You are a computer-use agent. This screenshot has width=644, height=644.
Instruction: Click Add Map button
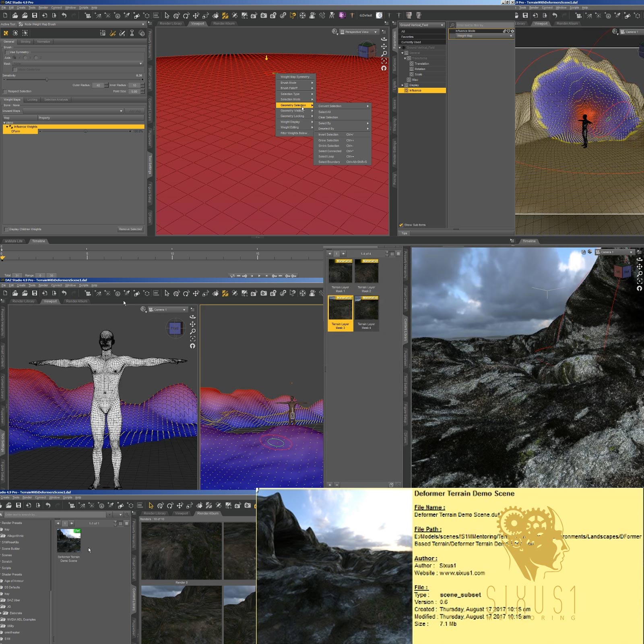coord(135,111)
